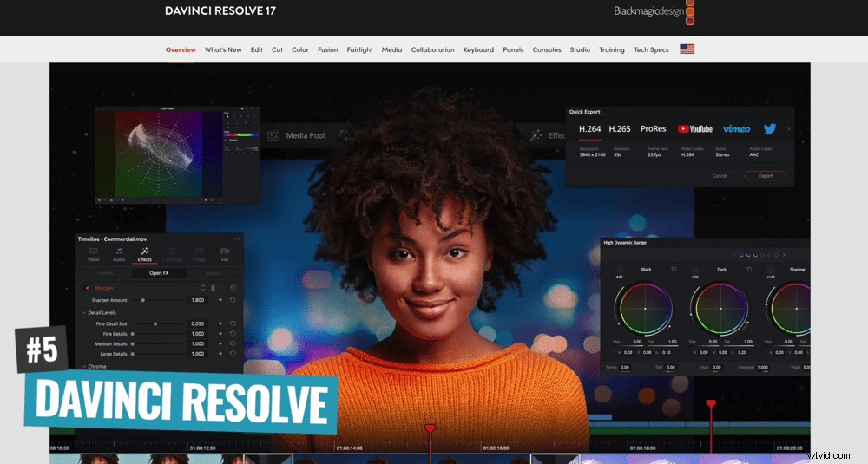Delete the Sharpen effect with trash icon
Viewport: 868px width, 464px height.
(213, 288)
